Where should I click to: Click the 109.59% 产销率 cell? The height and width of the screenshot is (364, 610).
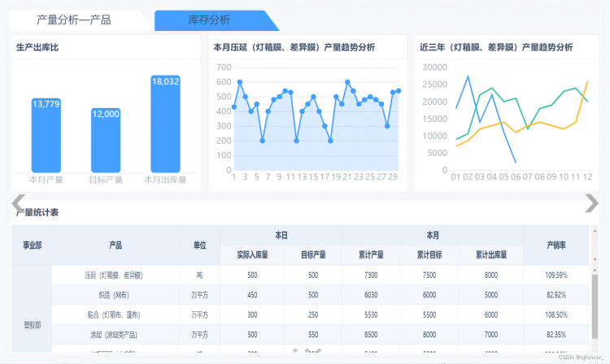point(556,275)
